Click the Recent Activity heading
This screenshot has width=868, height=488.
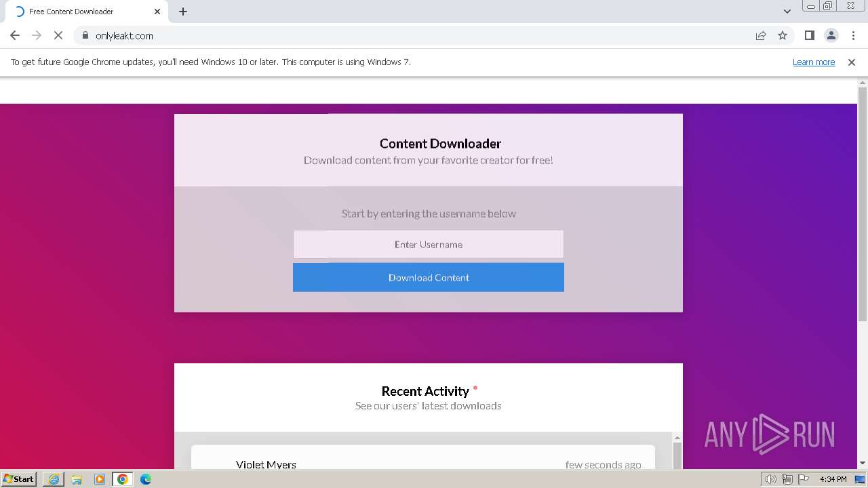[x=425, y=391]
